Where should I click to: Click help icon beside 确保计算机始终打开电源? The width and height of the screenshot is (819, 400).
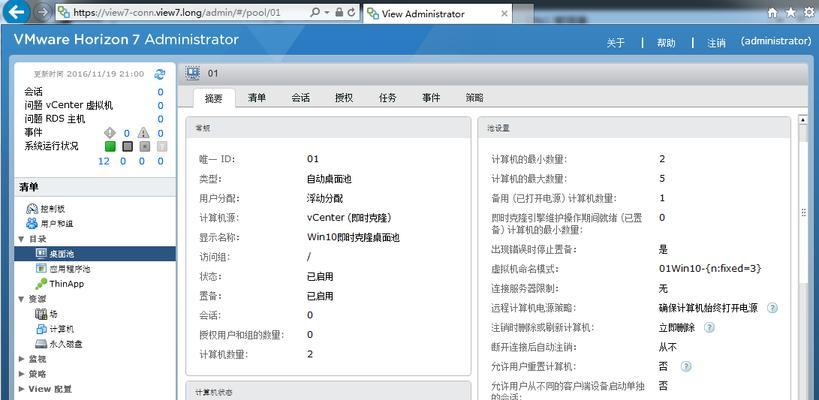click(x=772, y=308)
